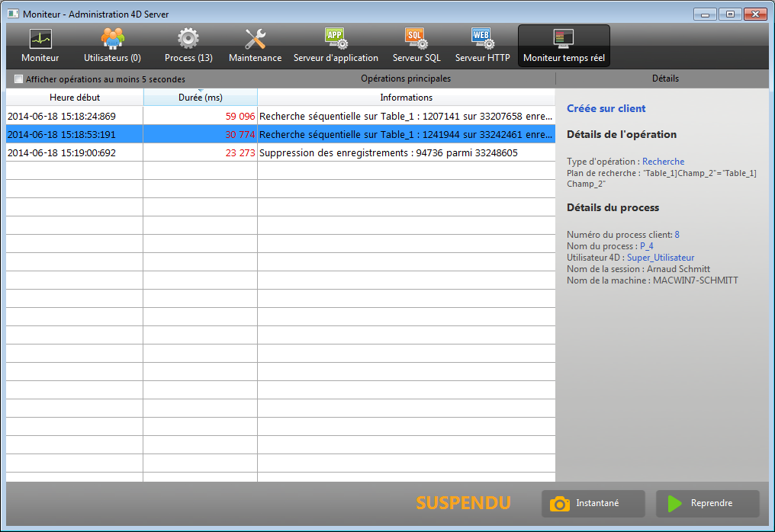Click the Super_Utilisateur value in details
Screen dimensions: 775x532
(x=661, y=258)
